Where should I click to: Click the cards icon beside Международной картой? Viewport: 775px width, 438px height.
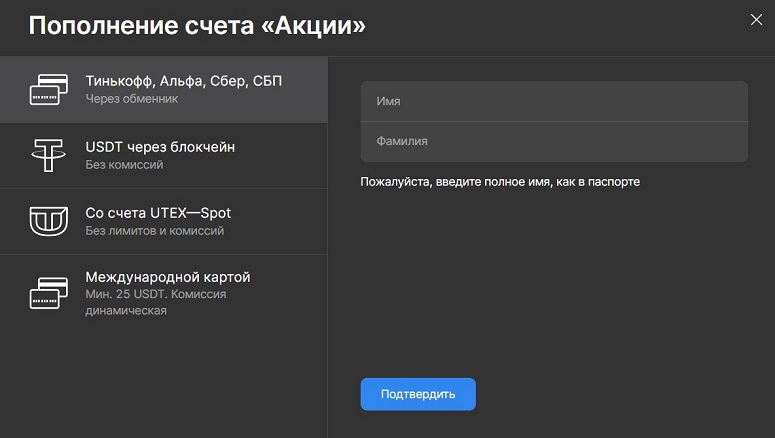coord(48,293)
